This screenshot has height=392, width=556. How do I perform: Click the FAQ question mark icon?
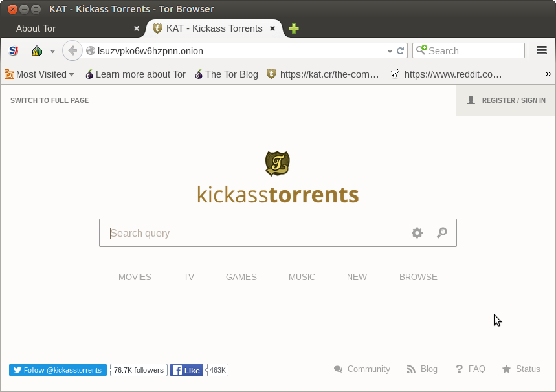[459, 369]
